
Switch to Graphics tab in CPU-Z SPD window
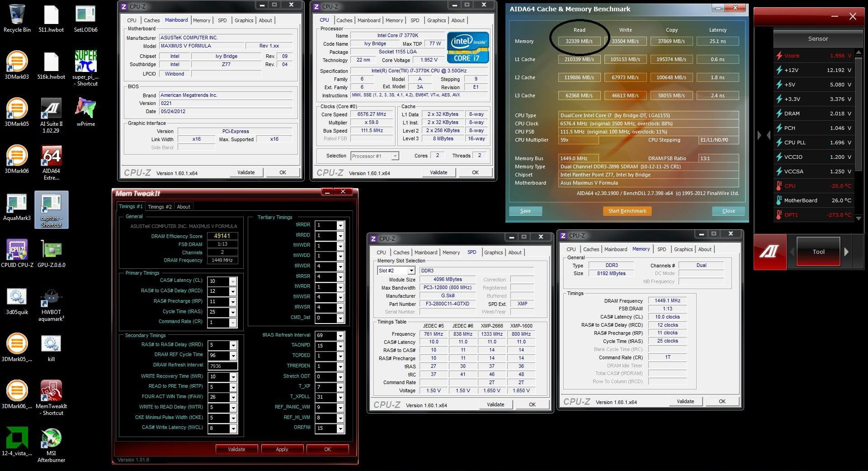click(x=493, y=252)
